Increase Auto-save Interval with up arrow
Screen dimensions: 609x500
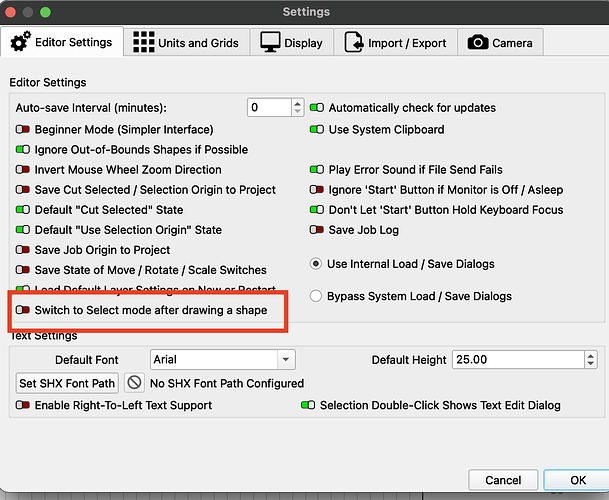coord(298,103)
